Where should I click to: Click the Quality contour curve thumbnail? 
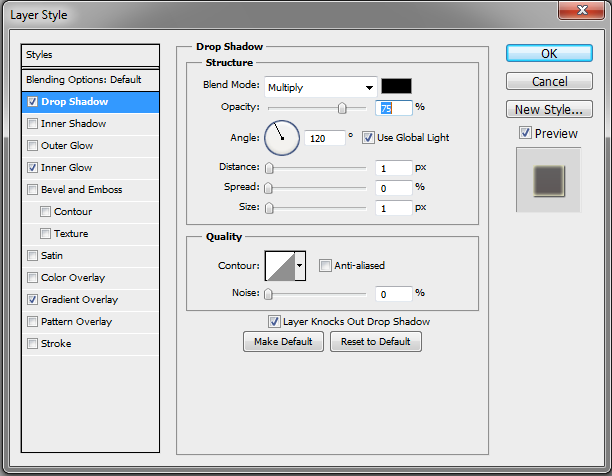tap(280, 266)
